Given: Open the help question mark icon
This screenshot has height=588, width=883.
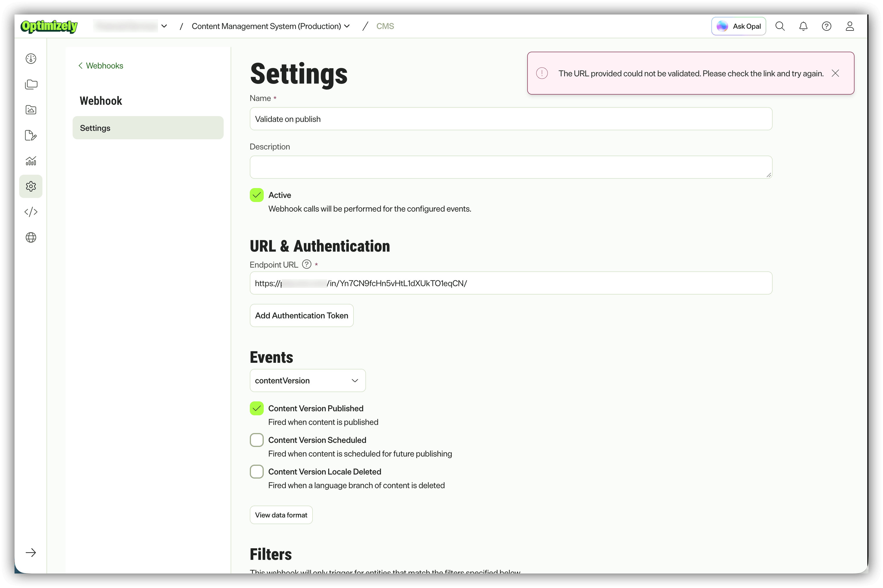Looking at the screenshot, I should [826, 26].
